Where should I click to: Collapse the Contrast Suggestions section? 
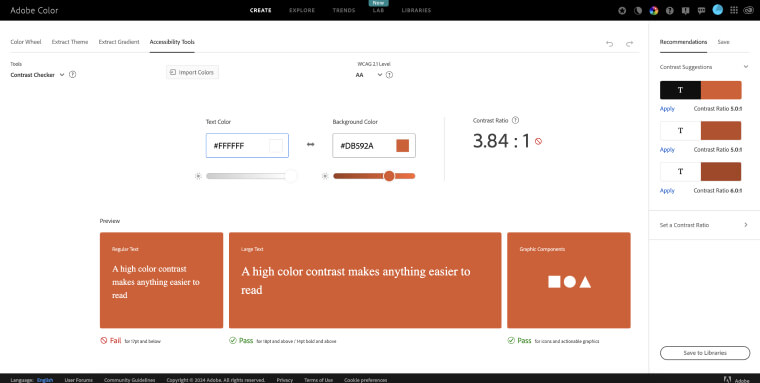[746, 67]
